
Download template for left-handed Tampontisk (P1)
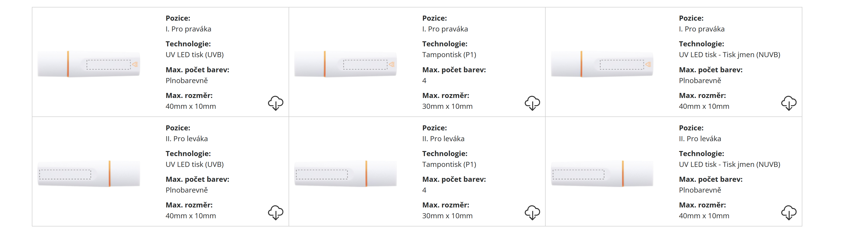point(532,213)
